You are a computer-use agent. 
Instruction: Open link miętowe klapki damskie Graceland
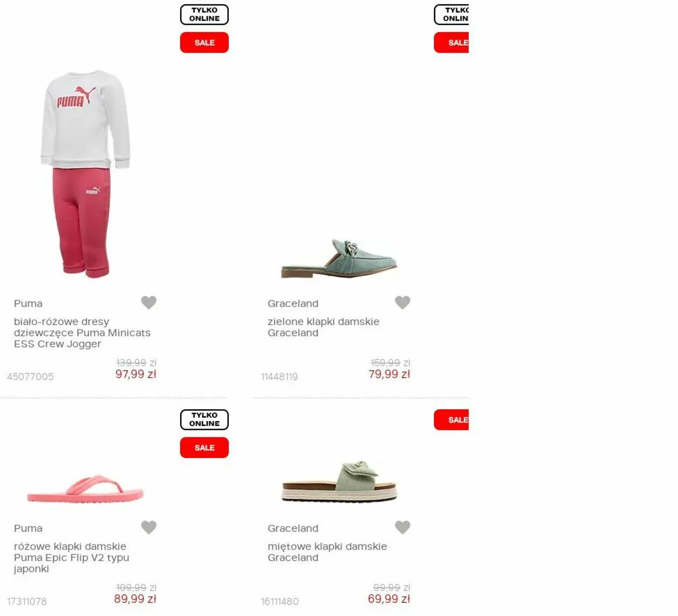327,552
